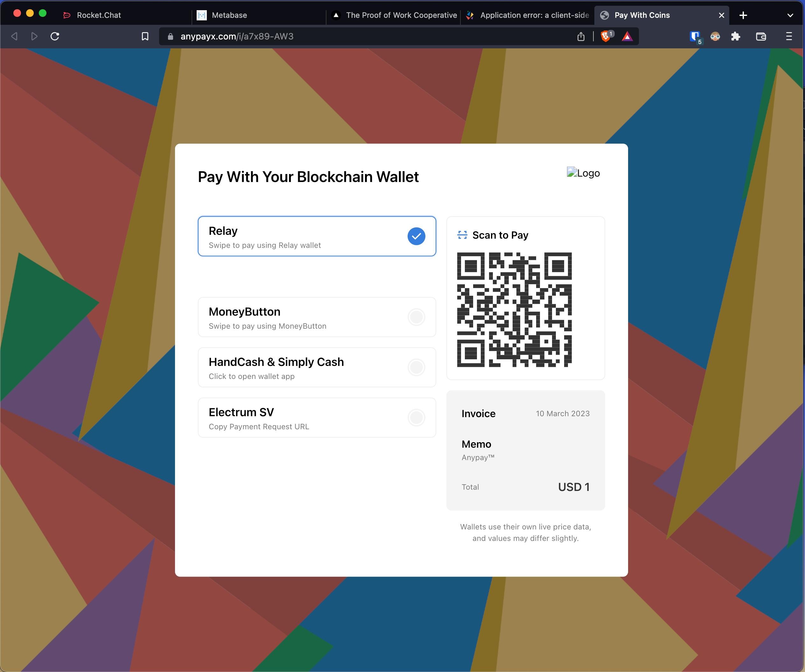Open the share icon in address bar
The width and height of the screenshot is (805, 672).
[581, 36]
